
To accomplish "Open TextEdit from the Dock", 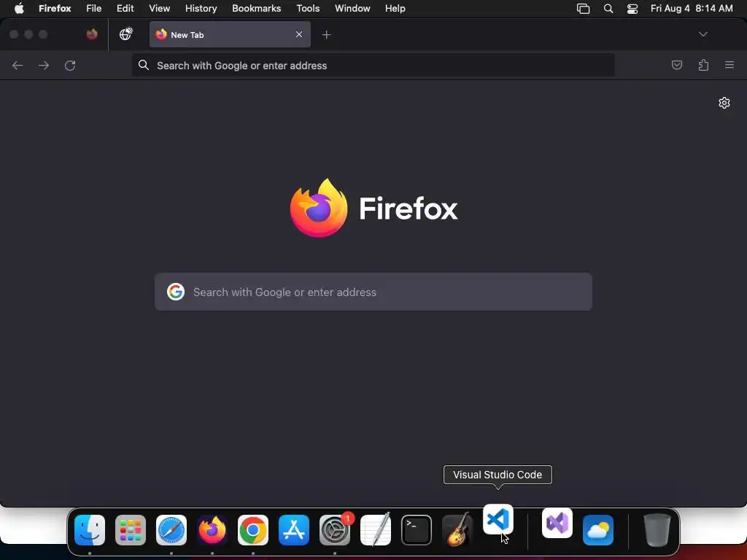I will coord(376,530).
